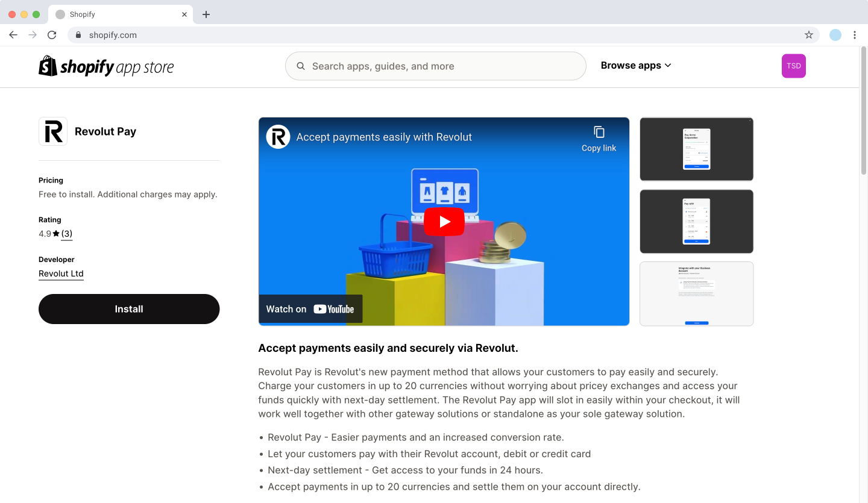Screen dimensions: 868x503
Task: Click the Revolut Pay app icon
Action: (x=53, y=131)
